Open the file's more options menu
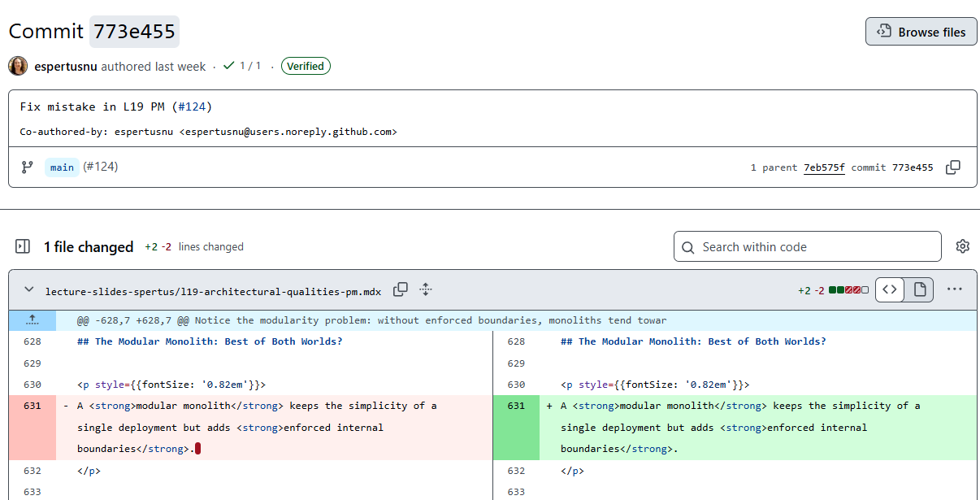The width and height of the screenshot is (980, 500). 954,289
